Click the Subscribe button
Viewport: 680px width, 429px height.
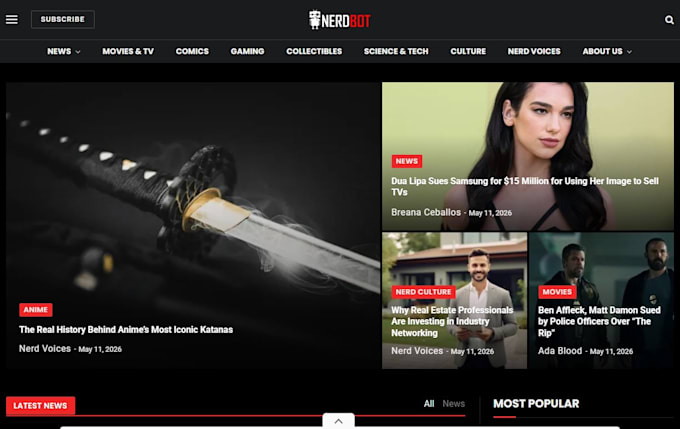63,20
